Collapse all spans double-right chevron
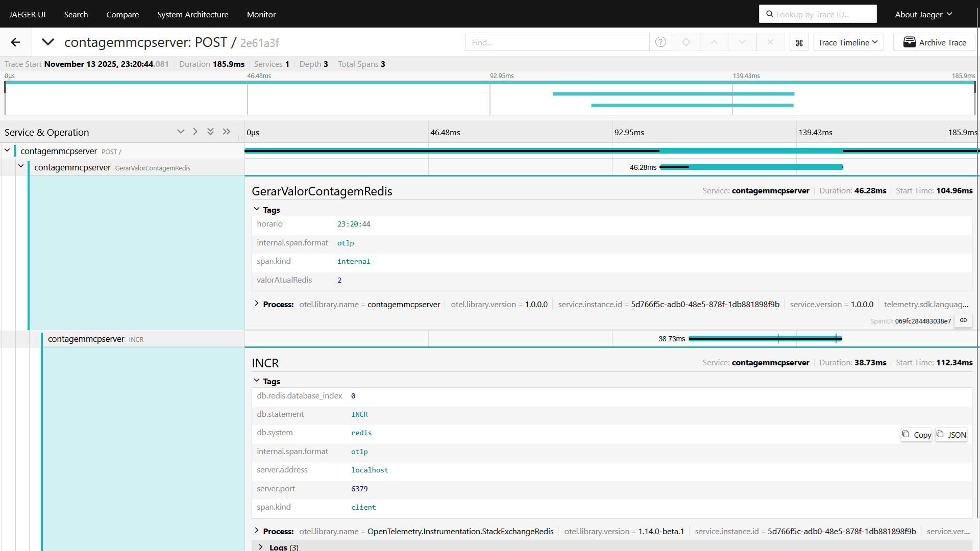This screenshot has height=551, width=980. coord(227,132)
